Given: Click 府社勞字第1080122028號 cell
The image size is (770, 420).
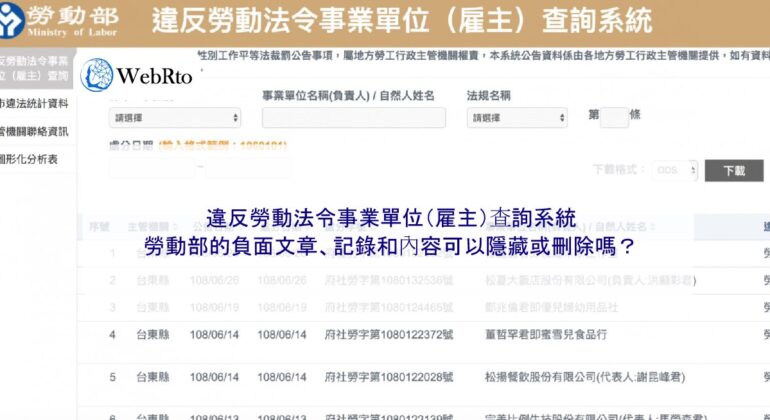Looking at the screenshot, I should [389, 377].
